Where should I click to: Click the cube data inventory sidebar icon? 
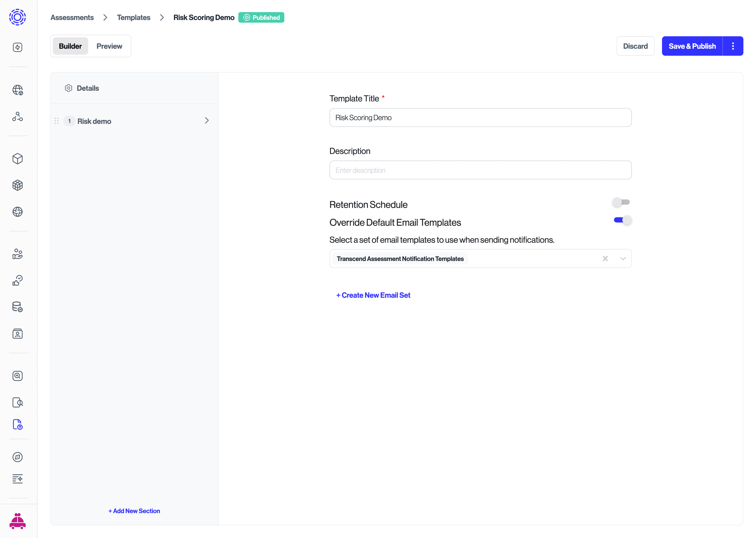[x=18, y=159]
